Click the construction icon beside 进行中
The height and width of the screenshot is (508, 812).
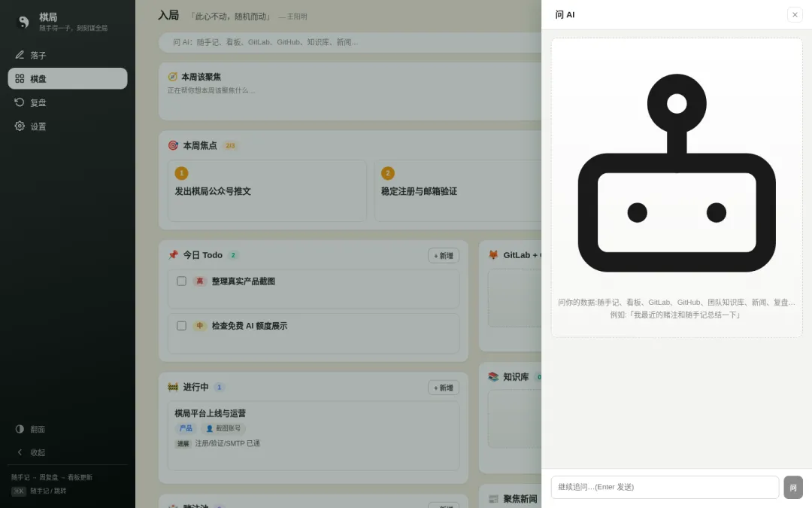(x=173, y=388)
